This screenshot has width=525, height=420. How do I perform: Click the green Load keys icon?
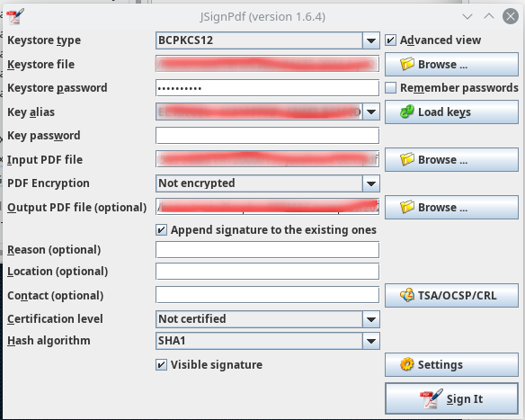[x=407, y=112]
